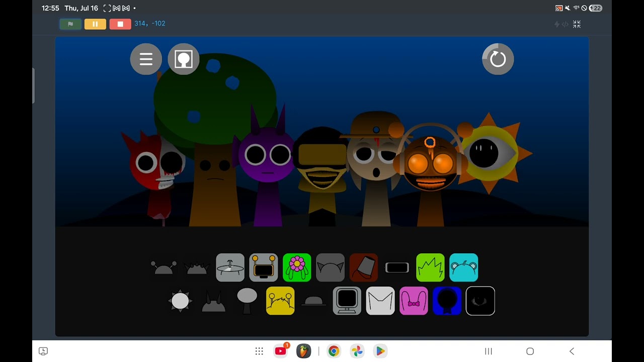The height and width of the screenshot is (362, 644).
Task: Read the coordinates text '314, -102'
Action: (150, 24)
